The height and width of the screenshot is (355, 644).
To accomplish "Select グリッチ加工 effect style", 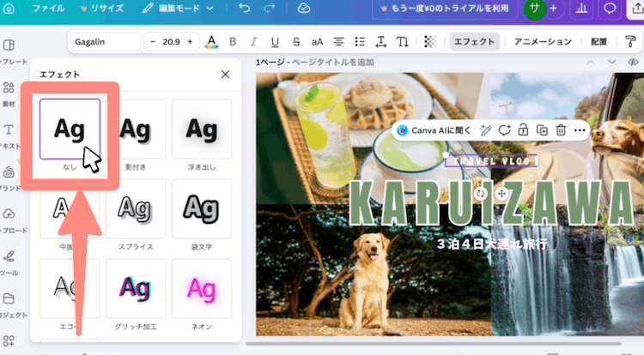I will tap(136, 288).
